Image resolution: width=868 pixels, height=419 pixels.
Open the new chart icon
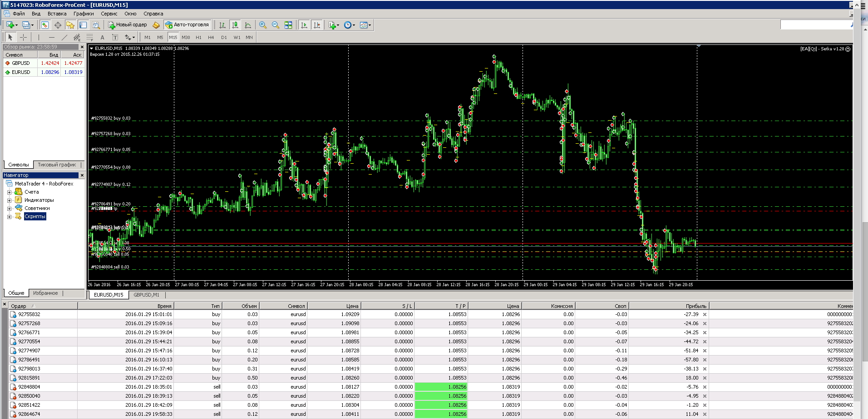point(11,25)
